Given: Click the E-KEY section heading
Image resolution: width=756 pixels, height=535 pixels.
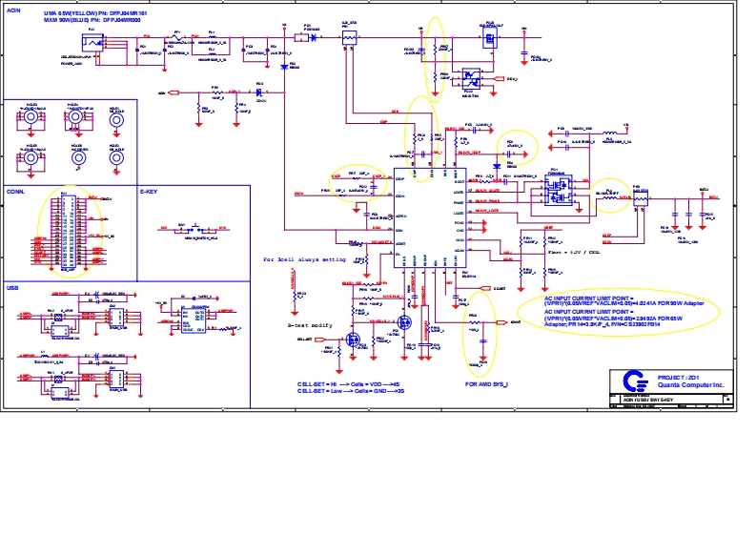Looking at the screenshot, I should click(x=151, y=191).
